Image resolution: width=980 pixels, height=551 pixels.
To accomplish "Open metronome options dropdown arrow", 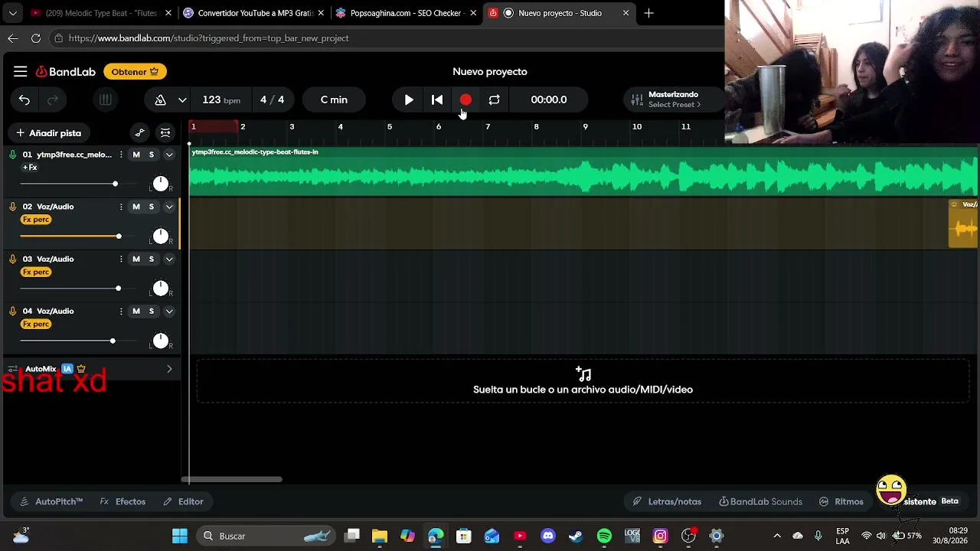I will [182, 99].
